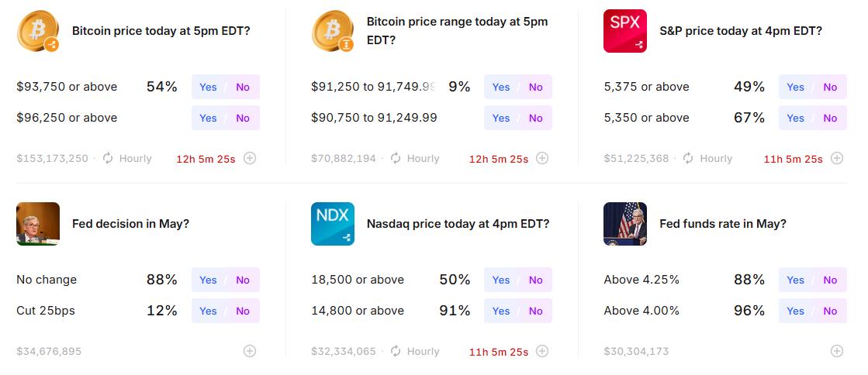Open the SPX market logo icon

[624, 31]
